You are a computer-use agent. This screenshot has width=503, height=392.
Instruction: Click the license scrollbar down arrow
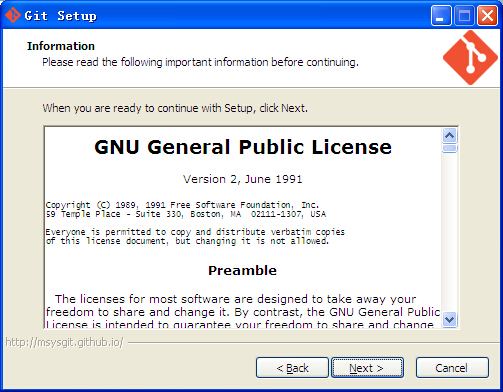[450, 320]
